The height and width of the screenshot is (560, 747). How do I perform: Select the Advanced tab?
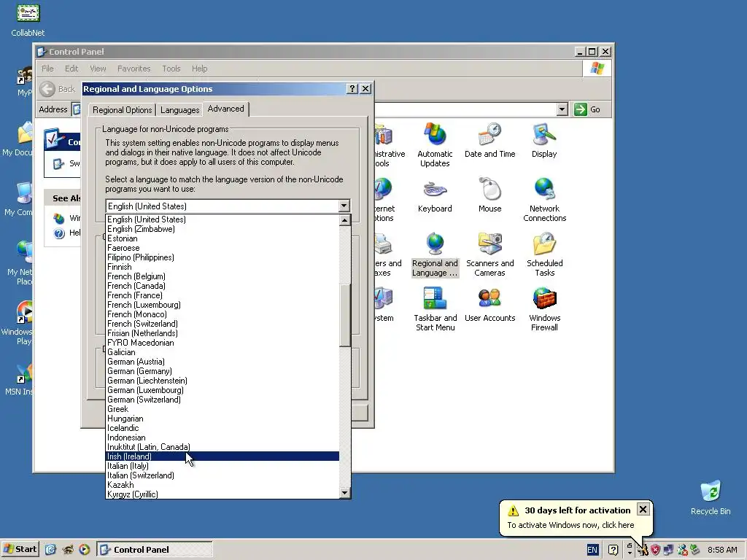pyautogui.click(x=226, y=109)
